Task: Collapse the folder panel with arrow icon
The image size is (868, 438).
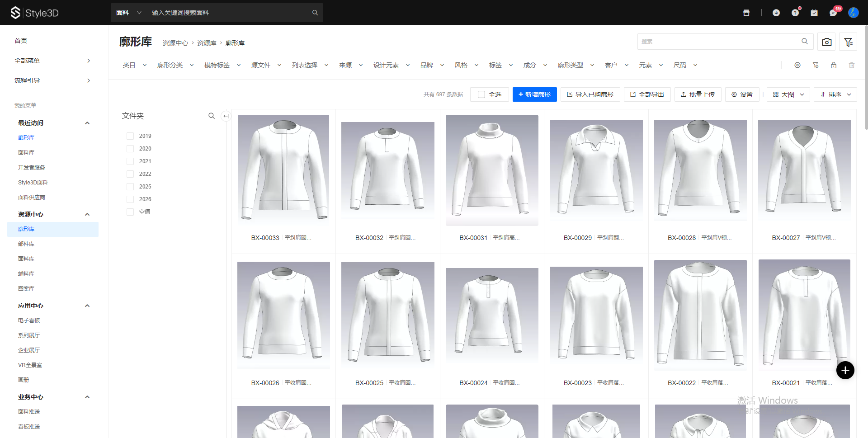Action: point(226,116)
